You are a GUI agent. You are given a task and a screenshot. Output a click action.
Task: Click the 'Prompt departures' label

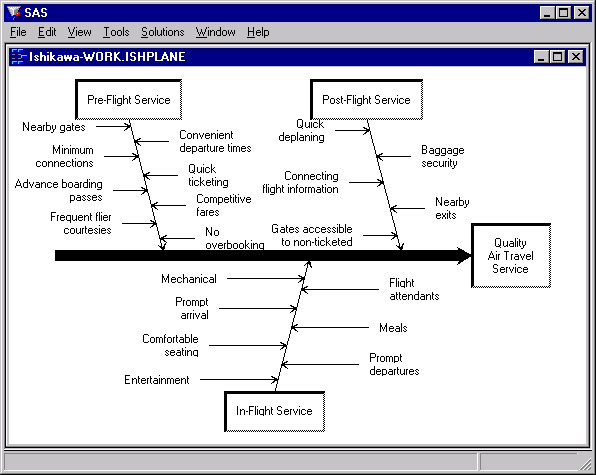394,364
